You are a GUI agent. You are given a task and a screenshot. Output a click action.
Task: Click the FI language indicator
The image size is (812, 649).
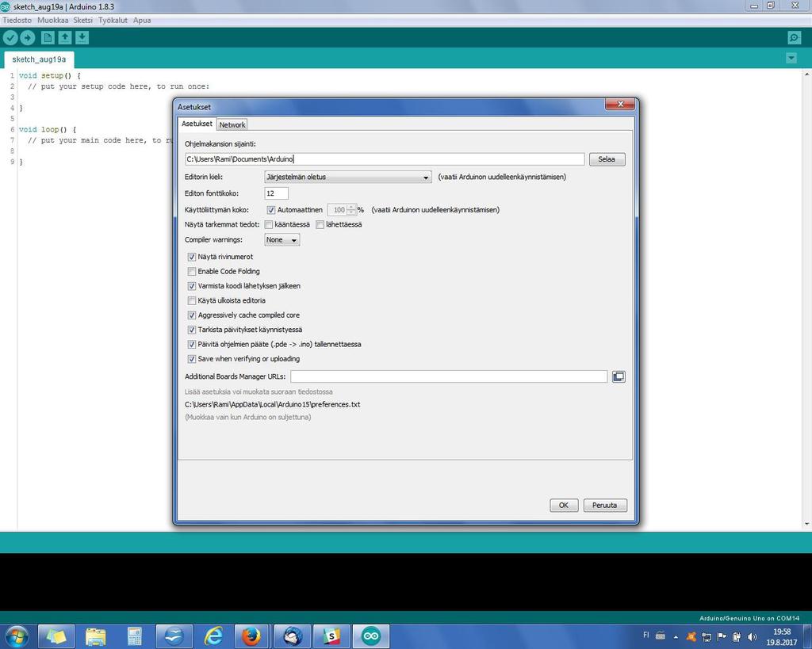click(x=645, y=635)
